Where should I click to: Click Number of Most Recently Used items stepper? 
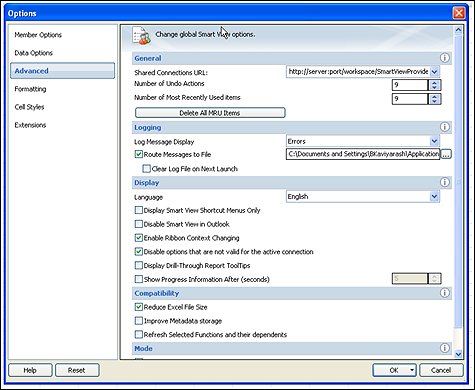[x=434, y=99]
